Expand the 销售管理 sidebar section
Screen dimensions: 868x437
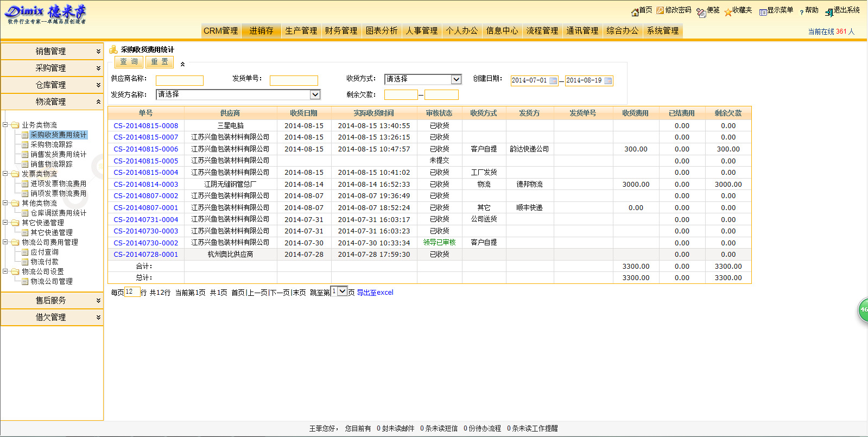[52, 51]
